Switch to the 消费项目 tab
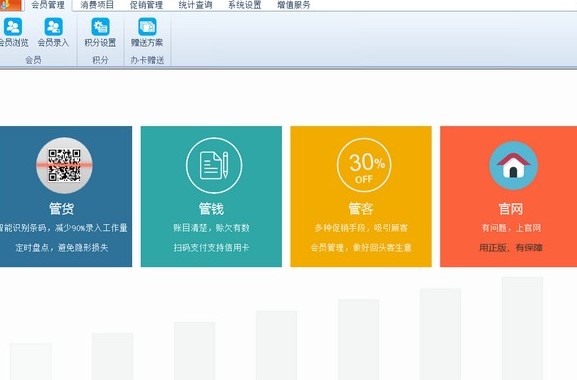 [x=97, y=5]
